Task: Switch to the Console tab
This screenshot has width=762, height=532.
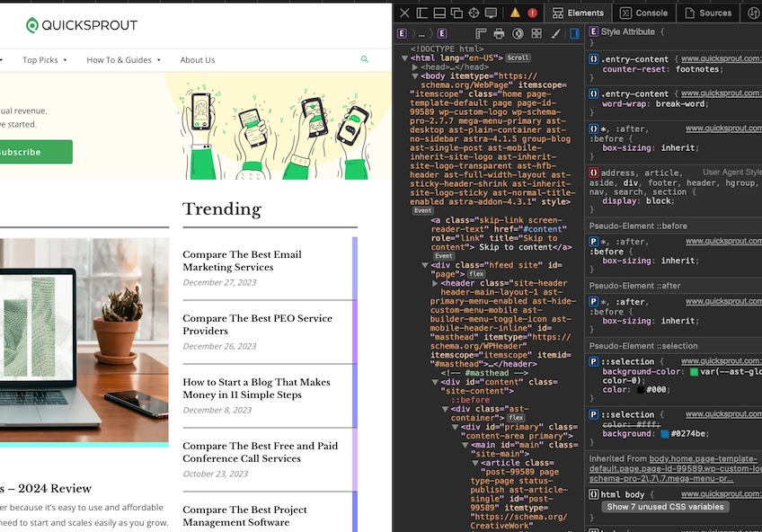Action: pyautogui.click(x=644, y=13)
